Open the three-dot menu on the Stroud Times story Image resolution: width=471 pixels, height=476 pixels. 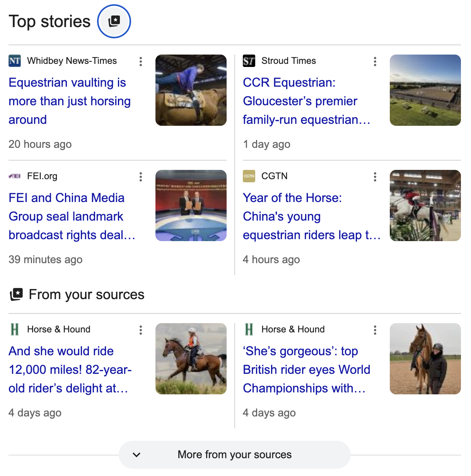point(375,62)
